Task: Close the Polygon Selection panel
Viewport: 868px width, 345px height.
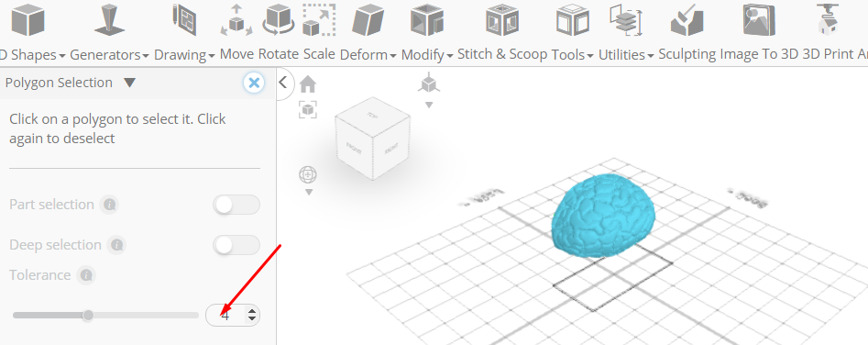Action: 254,83
